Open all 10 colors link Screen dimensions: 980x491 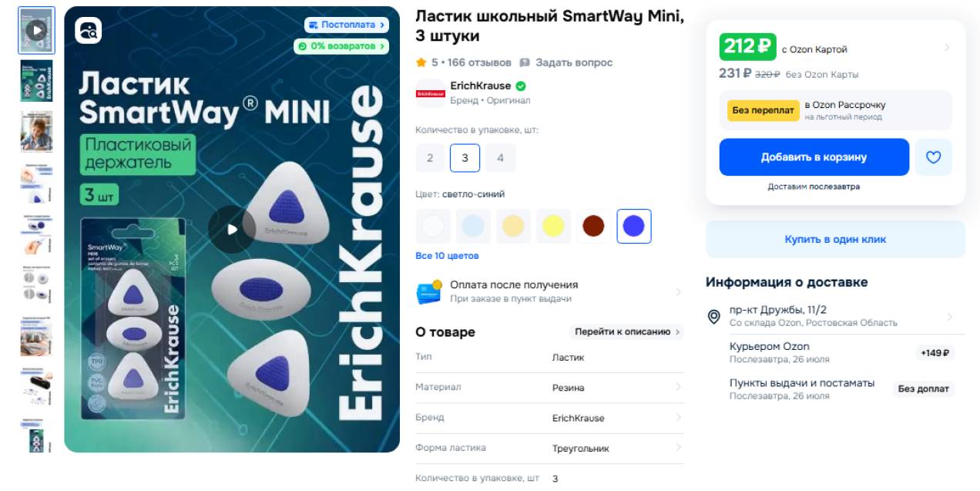point(447,256)
